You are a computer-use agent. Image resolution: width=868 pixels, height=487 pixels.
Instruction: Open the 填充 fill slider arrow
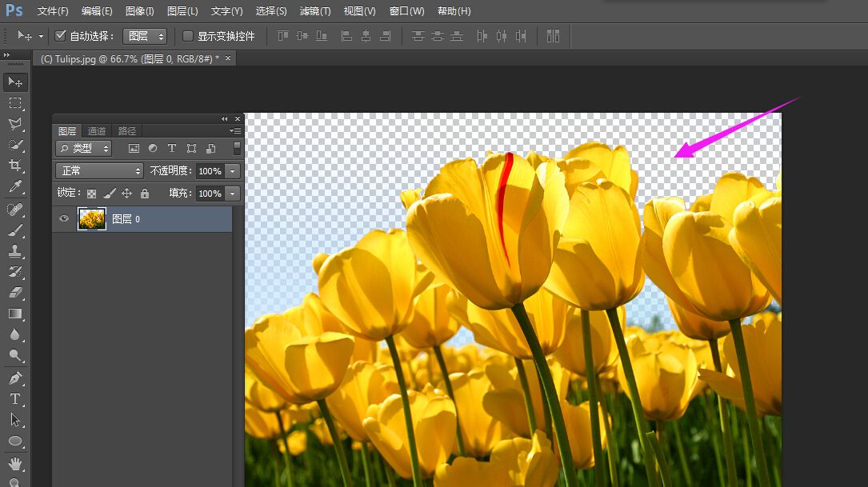pos(233,194)
